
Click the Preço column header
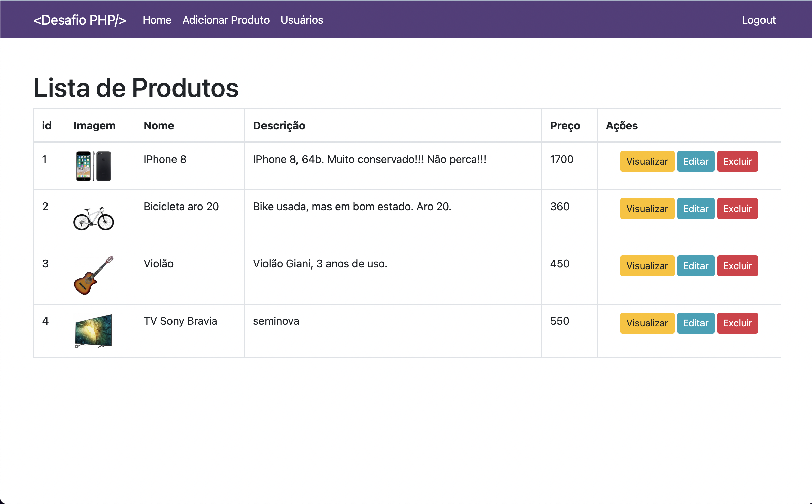coord(565,126)
